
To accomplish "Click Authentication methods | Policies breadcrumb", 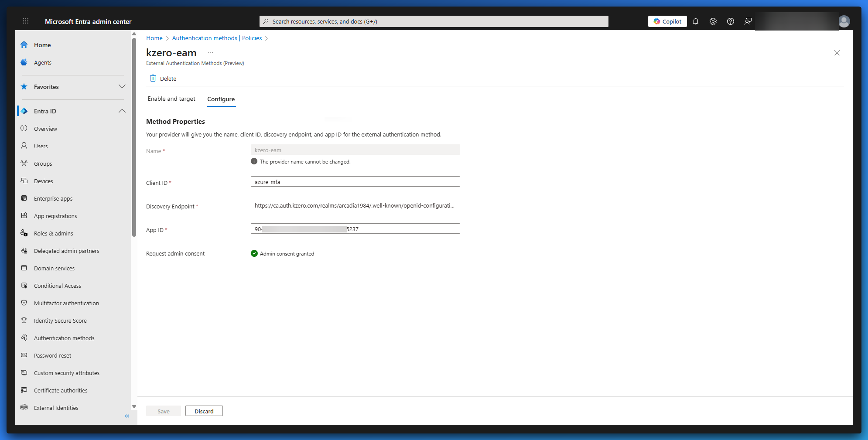I will [217, 38].
